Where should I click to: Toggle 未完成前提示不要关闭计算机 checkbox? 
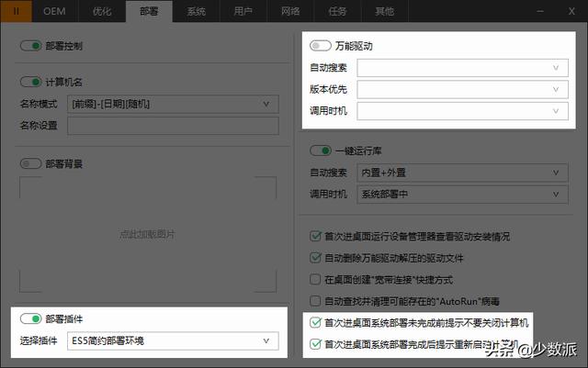click(x=315, y=323)
